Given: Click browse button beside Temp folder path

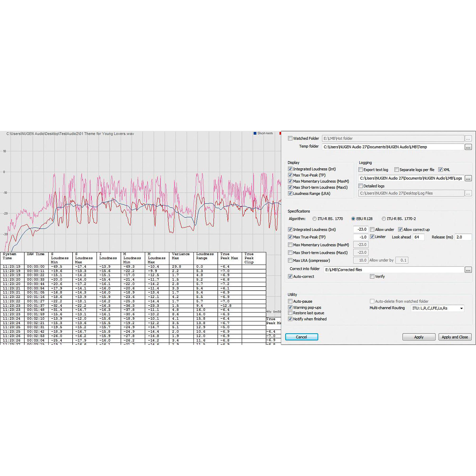Looking at the screenshot, I should click(x=468, y=147).
